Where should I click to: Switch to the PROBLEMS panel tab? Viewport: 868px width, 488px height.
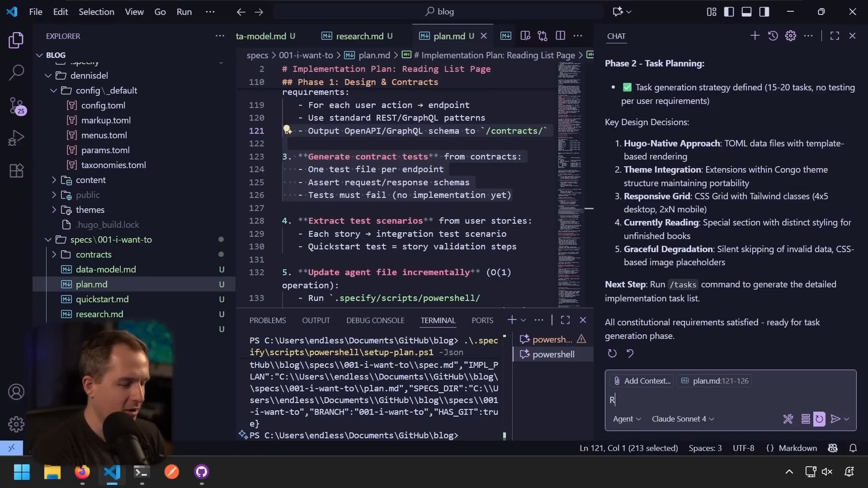[267, 320]
